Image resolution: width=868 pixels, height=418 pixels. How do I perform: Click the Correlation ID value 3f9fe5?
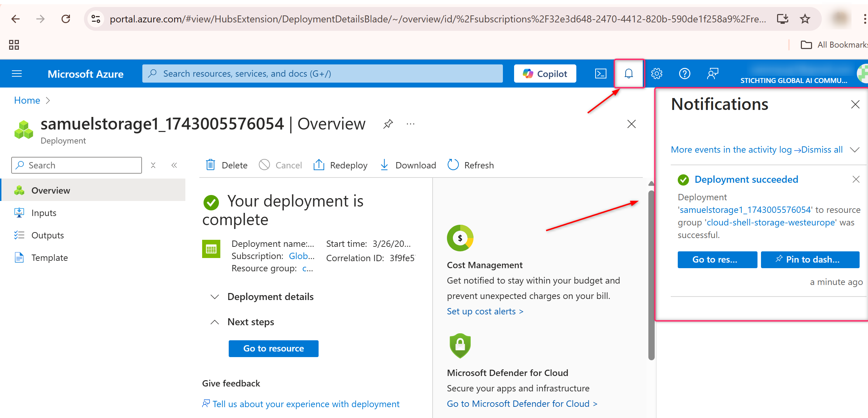[402, 258]
